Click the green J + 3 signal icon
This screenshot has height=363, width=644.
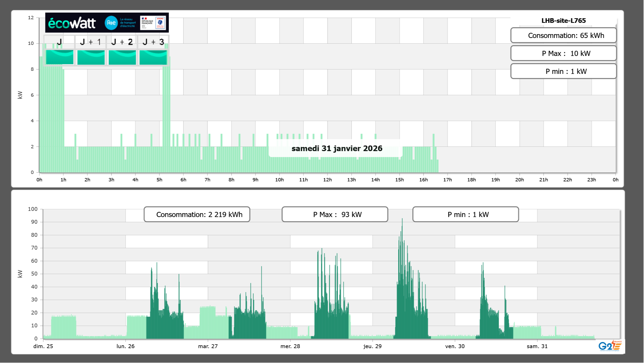(153, 57)
